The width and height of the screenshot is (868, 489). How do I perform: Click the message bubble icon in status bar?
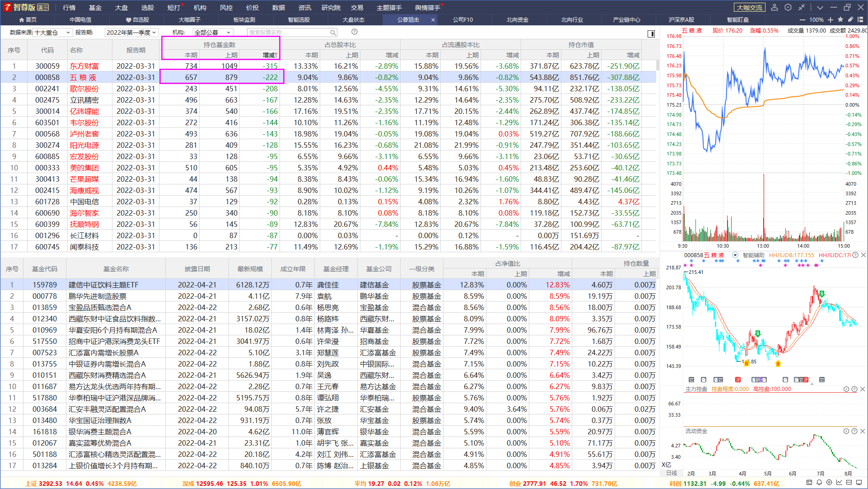tap(849, 483)
